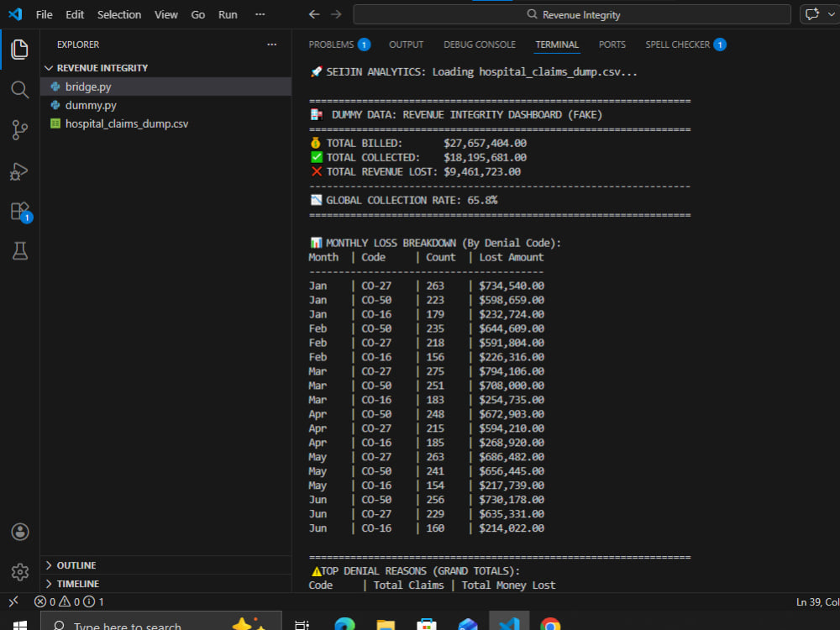Click the $214,022.00 amount in Jun row
The height and width of the screenshot is (630, 840).
pyautogui.click(x=512, y=528)
